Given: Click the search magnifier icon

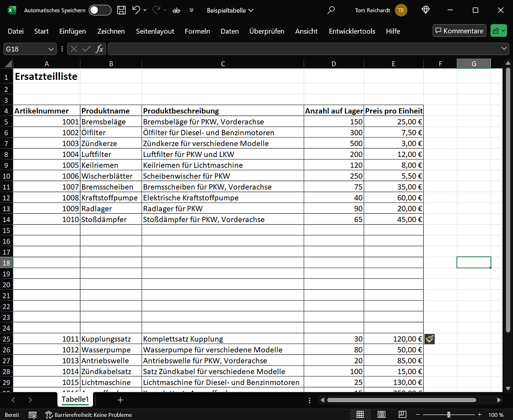Looking at the screenshot, I should coord(331,10).
